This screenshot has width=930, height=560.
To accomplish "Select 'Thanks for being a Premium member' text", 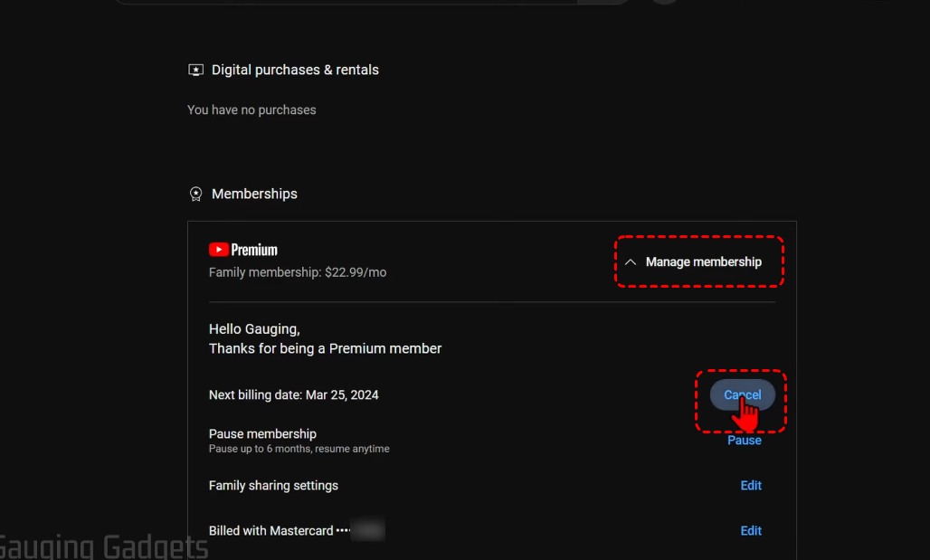I will pos(325,349).
